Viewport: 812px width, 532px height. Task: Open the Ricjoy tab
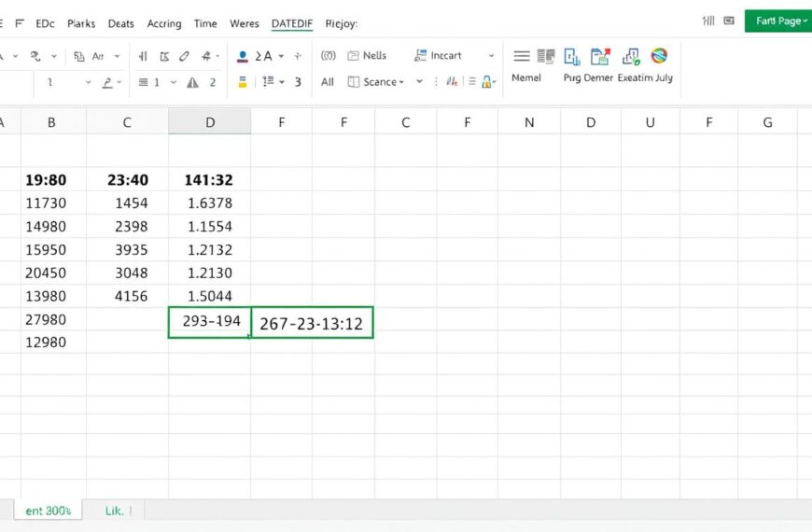342,24
